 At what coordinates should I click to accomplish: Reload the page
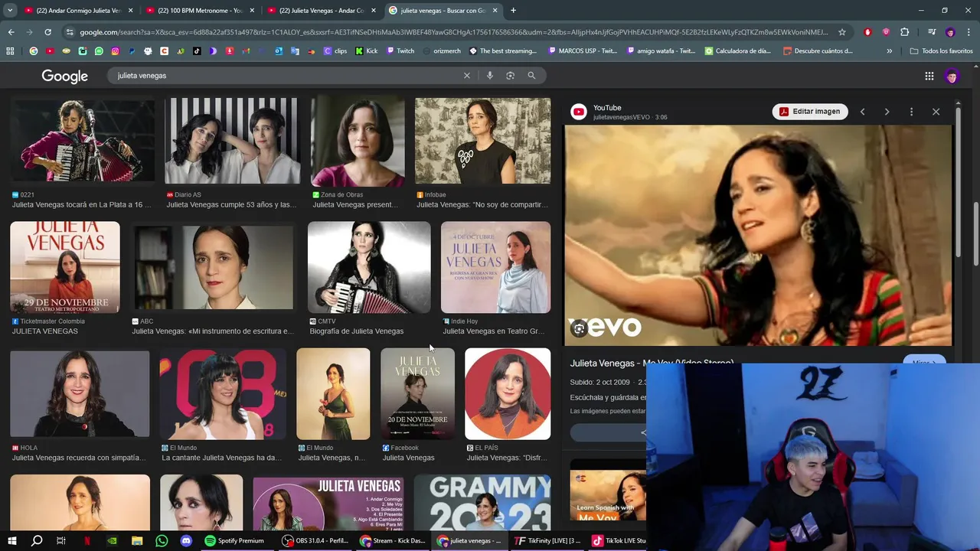pyautogui.click(x=47, y=32)
